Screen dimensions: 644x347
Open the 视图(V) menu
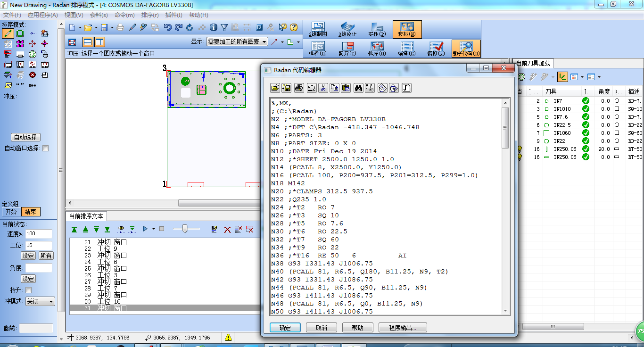click(x=74, y=15)
